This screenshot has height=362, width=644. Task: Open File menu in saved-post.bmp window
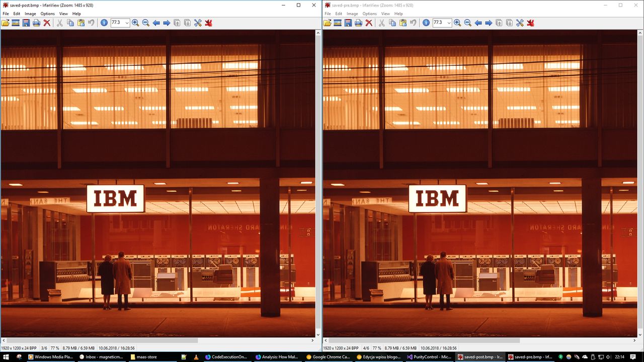click(6, 14)
